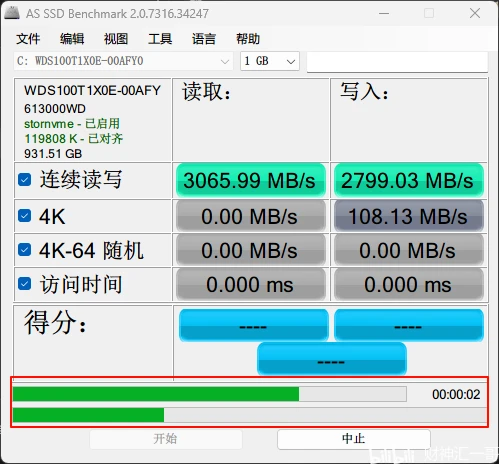Click the 2799.03 MB/s sequential write result
The width and height of the screenshot is (499, 464).
[409, 180]
